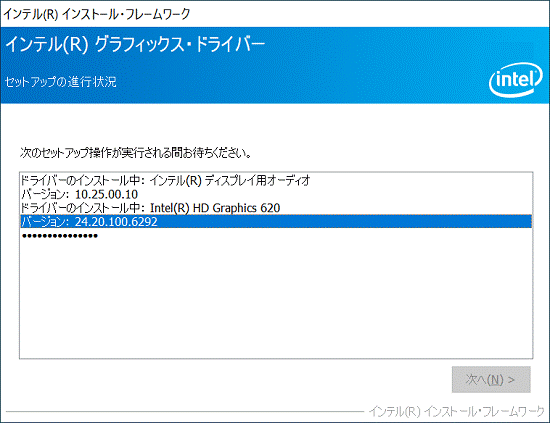Screen dimensions: 550x423
Task: Select highlighted row 'バージョン: 24.20.100.6292'
Action: tap(276, 221)
